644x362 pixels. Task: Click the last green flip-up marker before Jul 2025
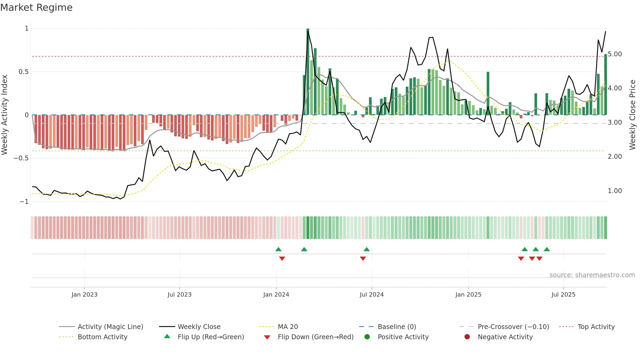click(547, 249)
